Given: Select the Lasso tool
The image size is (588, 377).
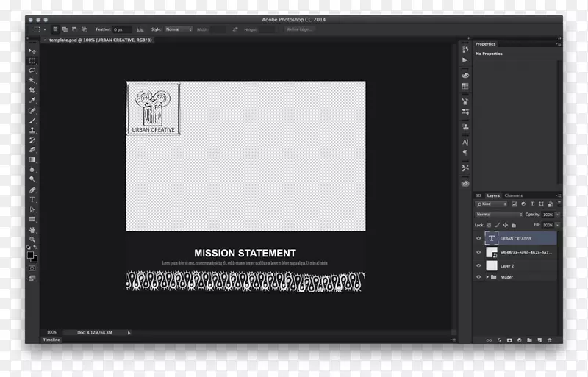Looking at the screenshot, I should pyautogui.click(x=32, y=71).
